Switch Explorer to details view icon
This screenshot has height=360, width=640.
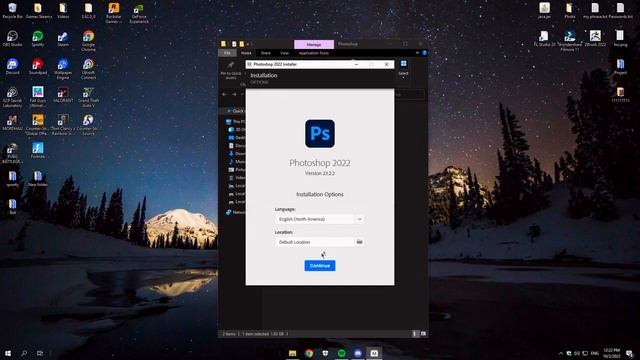[x=415, y=334]
